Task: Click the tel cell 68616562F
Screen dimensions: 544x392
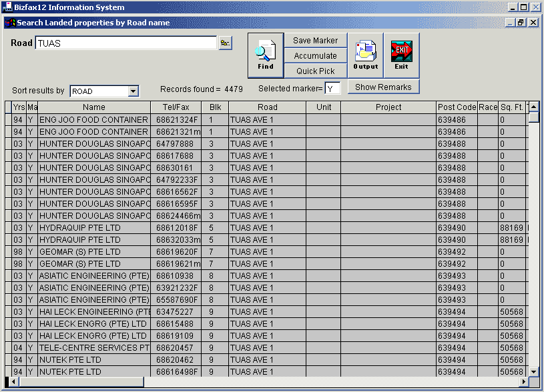Action: click(x=176, y=192)
